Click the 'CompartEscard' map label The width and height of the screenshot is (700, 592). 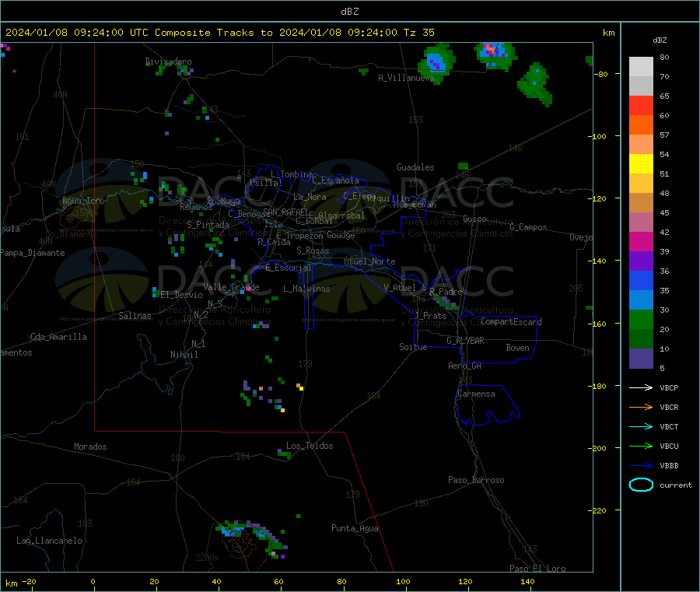511,321
